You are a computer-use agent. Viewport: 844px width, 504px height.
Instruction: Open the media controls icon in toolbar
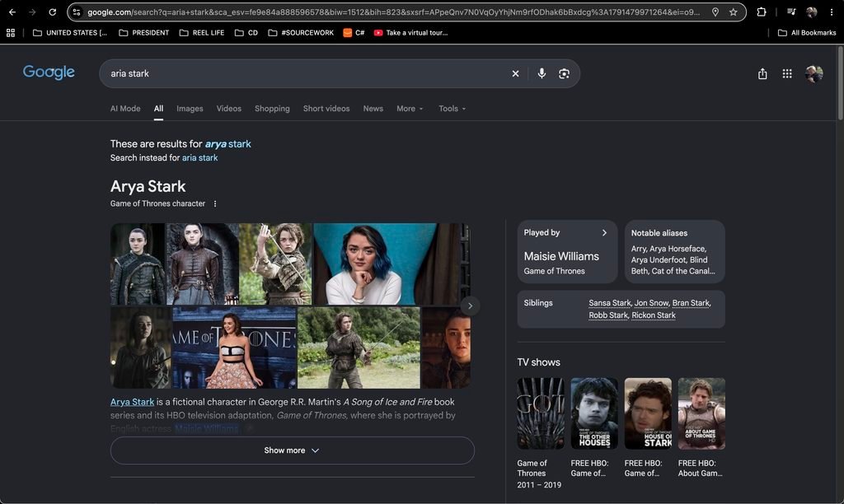pos(791,12)
